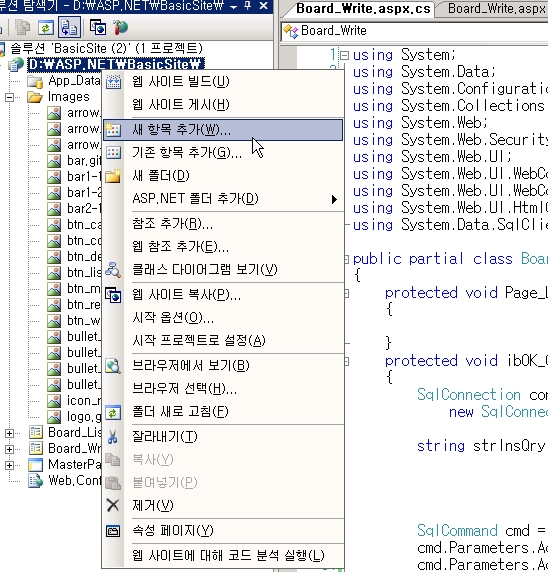Choose '웹 사이트 게시(H)' menu entry
This screenshot has width=548, height=572.
223,105
